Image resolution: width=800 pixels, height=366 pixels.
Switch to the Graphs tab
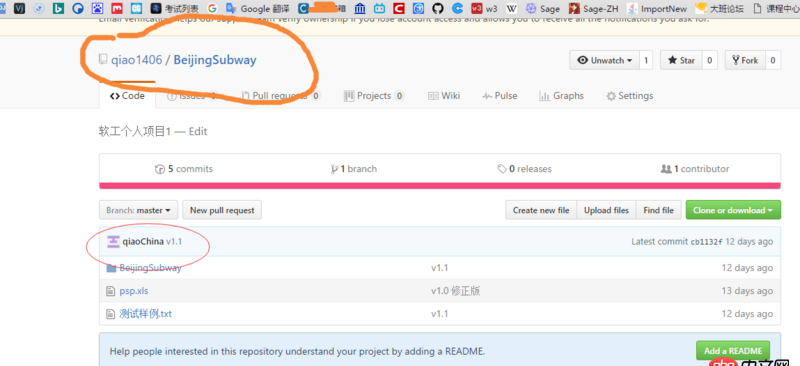[561, 96]
